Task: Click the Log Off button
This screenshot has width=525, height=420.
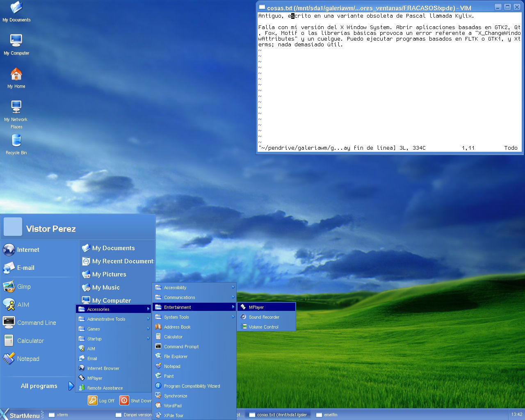Action: 102,400
